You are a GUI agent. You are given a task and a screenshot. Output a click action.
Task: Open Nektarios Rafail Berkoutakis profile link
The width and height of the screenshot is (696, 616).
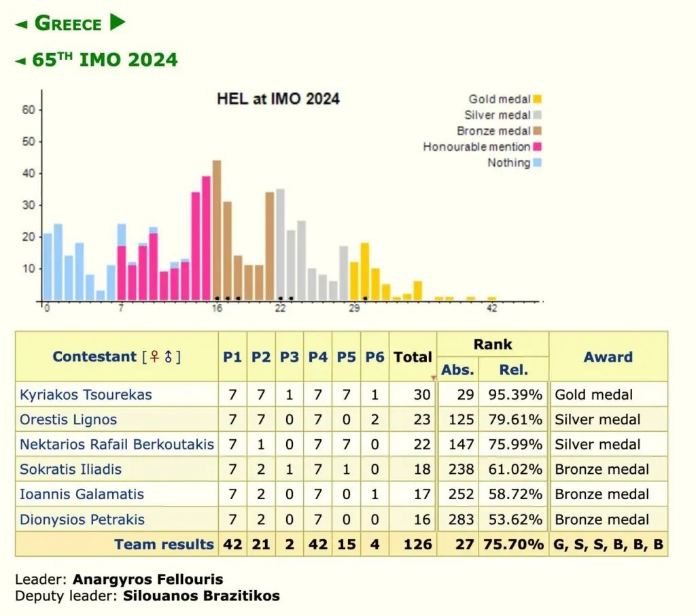pos(116,445)
